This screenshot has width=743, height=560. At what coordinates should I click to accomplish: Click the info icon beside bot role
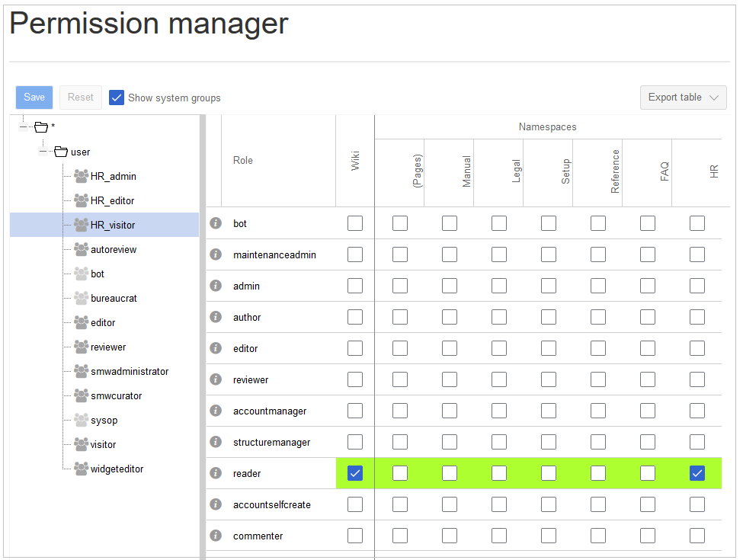(216, 223)
